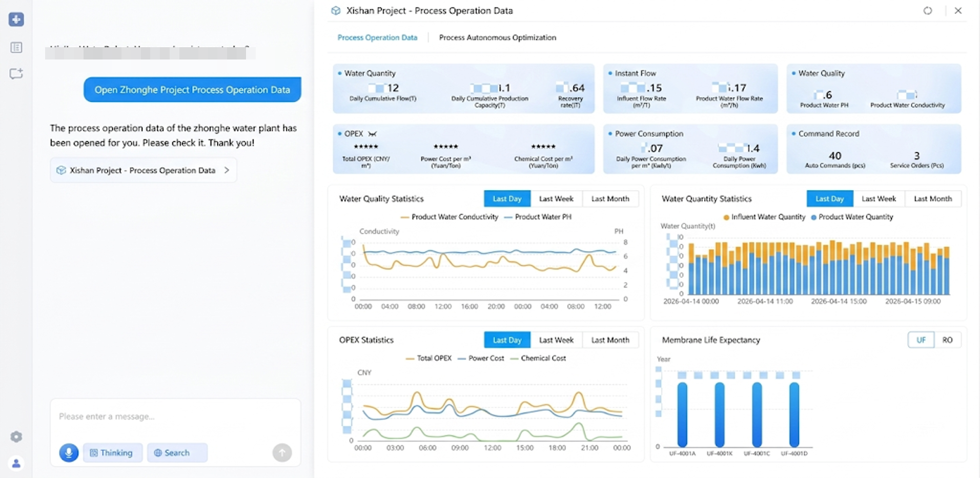Select Last Month in Water Quantity Statistics

933,199
